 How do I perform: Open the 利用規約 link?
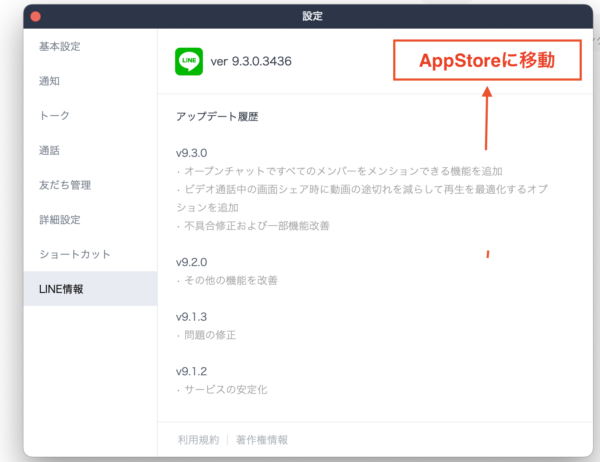[x=198, y=440]
